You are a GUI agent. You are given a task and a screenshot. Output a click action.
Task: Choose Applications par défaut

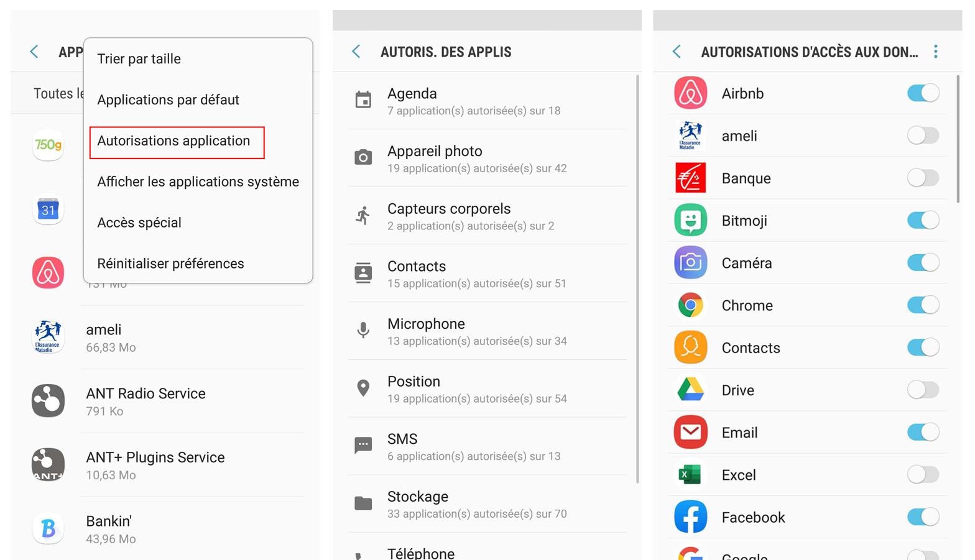168,100
